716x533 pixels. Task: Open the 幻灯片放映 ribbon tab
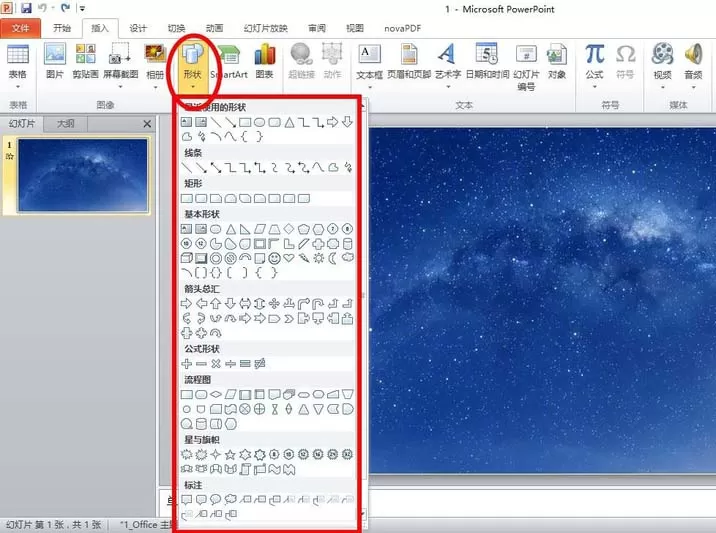(265, 28)
